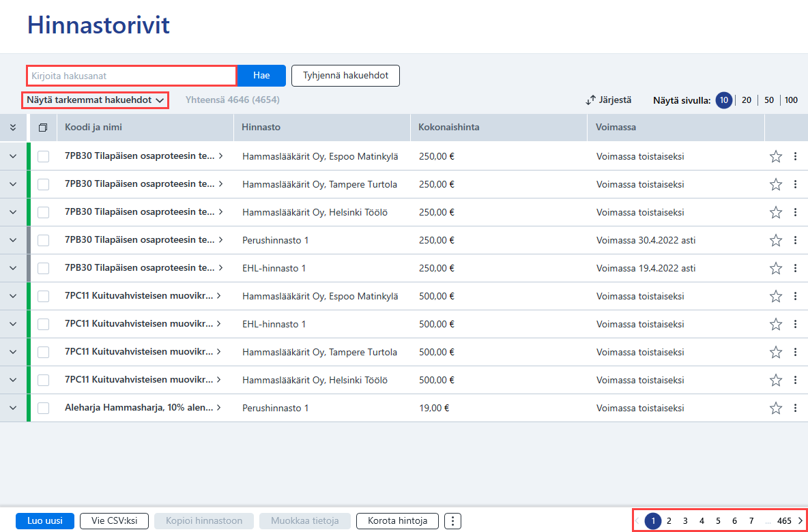Go to next page with right arrow
This screenshot has height=532, width=808.
(x=800, y=520)
